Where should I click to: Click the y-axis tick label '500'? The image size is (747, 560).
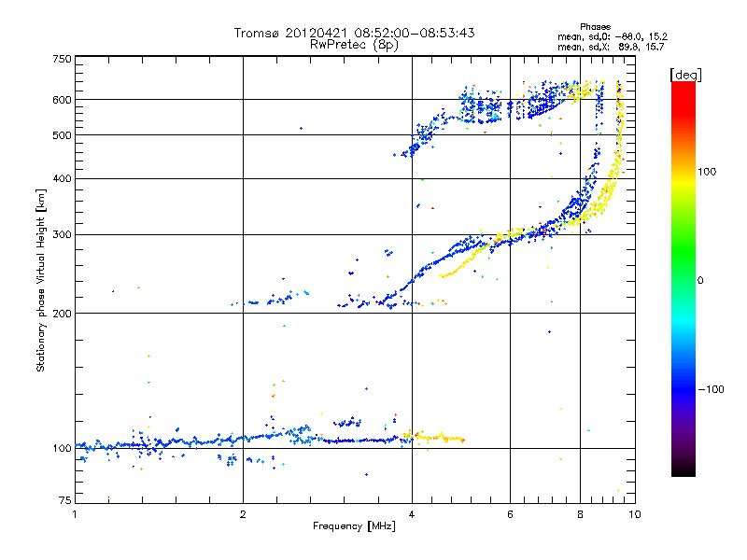(x=63, y=135)
